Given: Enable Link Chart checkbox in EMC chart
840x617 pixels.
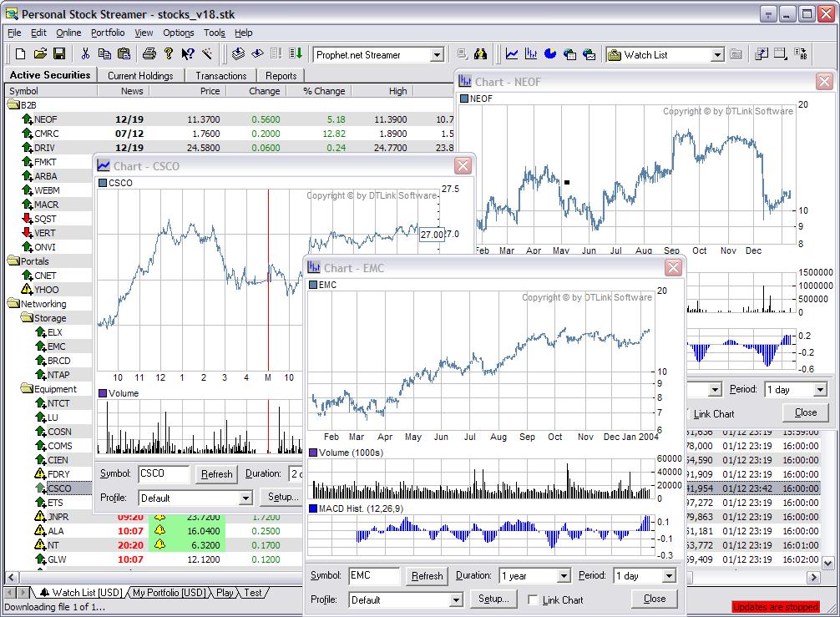Looking at the screenshot, I should pos(534,599).
